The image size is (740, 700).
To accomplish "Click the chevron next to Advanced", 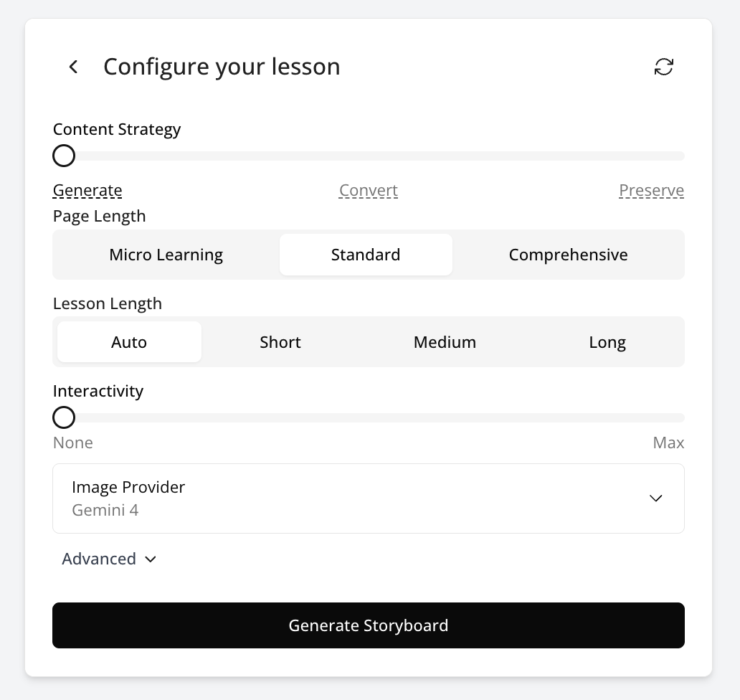I will [151, 559].
